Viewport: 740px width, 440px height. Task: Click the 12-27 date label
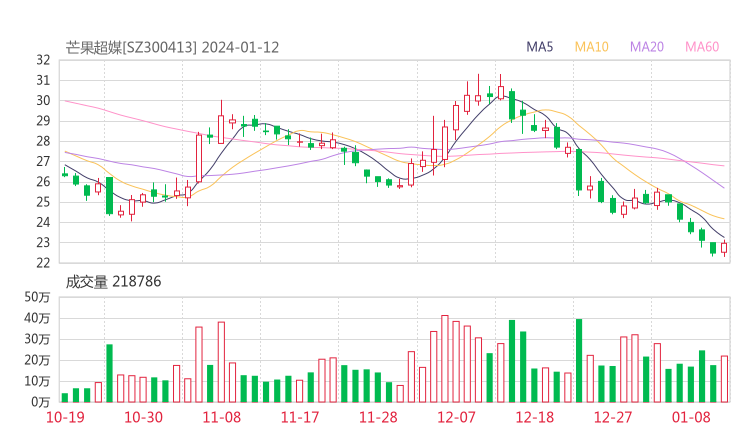pos(613,417)
